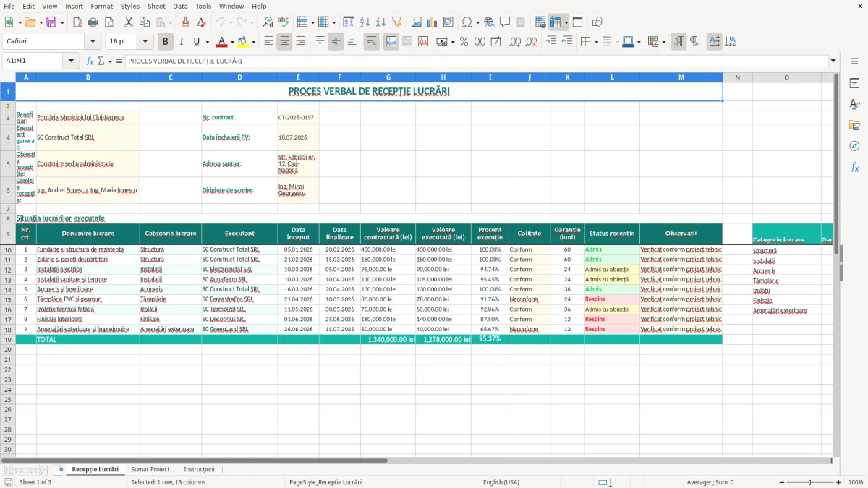The width and height of the screenshot is (868, 488).
Task: Apply the yellow background highlight color
Action: click(243, 42)
